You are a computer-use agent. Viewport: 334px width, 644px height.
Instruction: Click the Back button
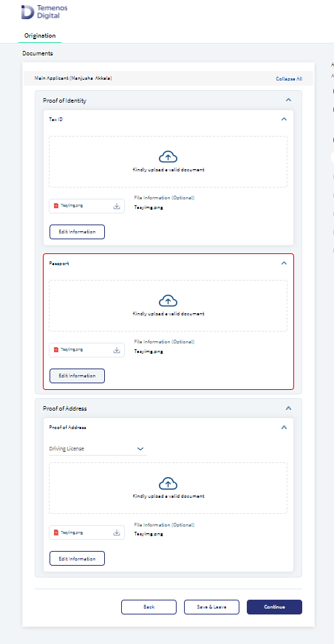tap(149, 607)
